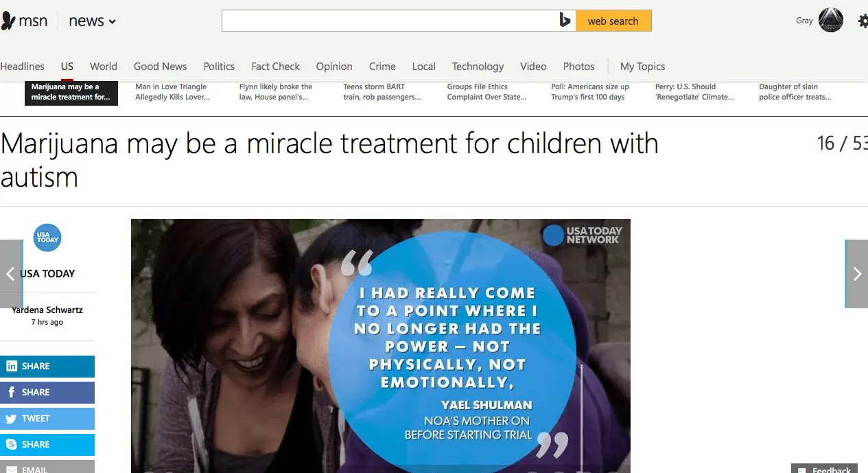Click the MSN butterfly logo
This screenshot has width=868, height=473.
coord(8,21)
